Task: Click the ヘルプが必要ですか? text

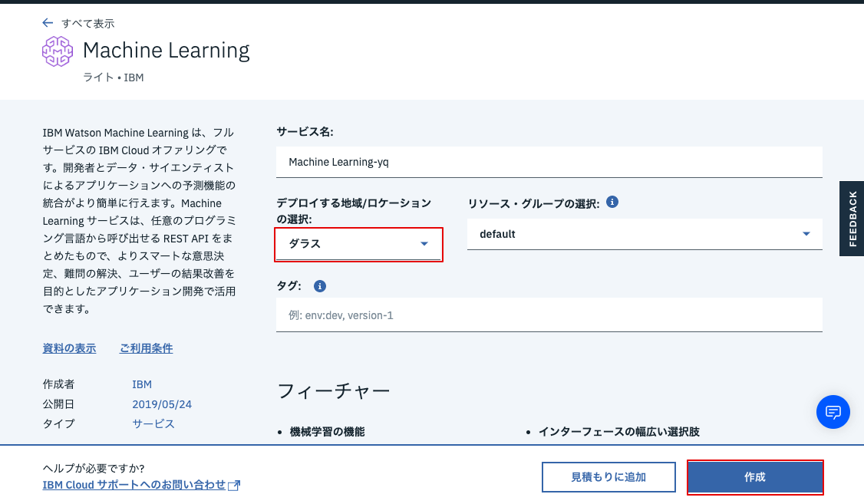Action: click(94, 468)
